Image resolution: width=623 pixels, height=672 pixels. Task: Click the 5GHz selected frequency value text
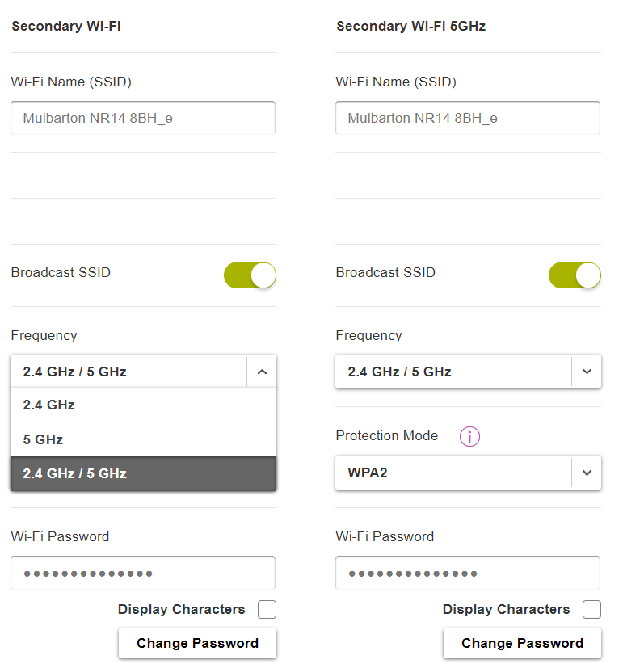[x=399, y=372]
